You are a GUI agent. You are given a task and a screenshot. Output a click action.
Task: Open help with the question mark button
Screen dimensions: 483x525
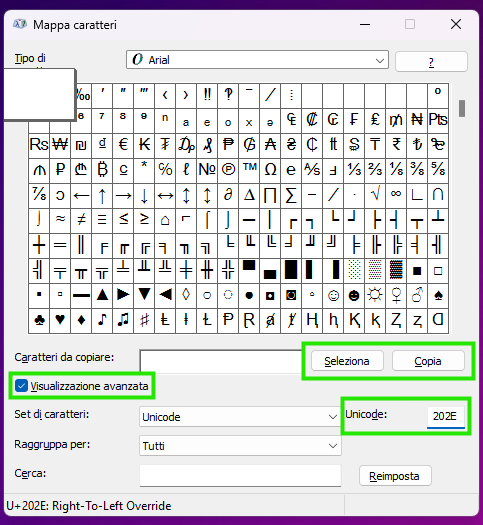click(x=431, y=62)
